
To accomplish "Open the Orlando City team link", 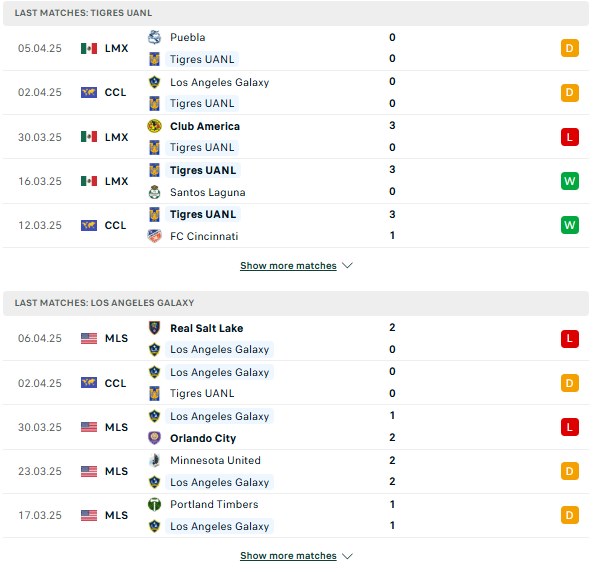I will click(x=203, y=438).
